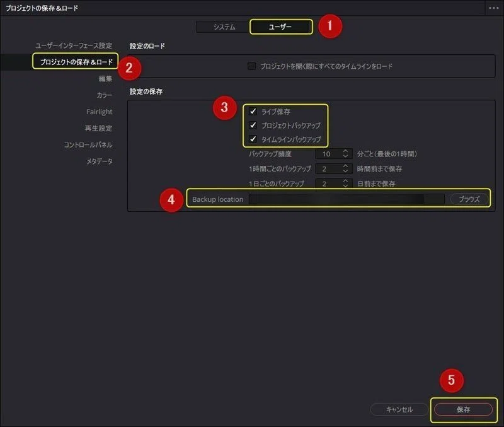Click the 日前まで保存 label
Screen dimensions: 504x427
click(376, 184)
